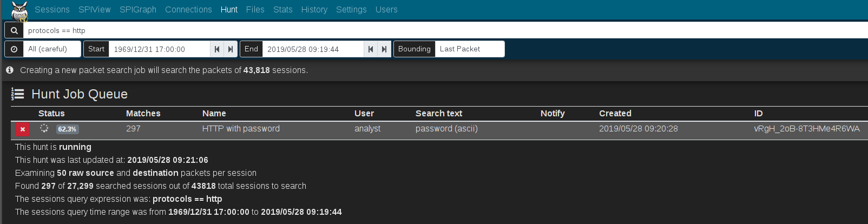
Task: Cancel hunt with red X button
Action: [x=22, y=129]
